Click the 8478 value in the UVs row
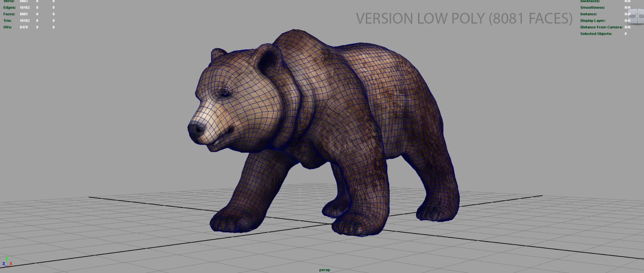The width and height of the screenshot is (644, 273). pos(24,27)
